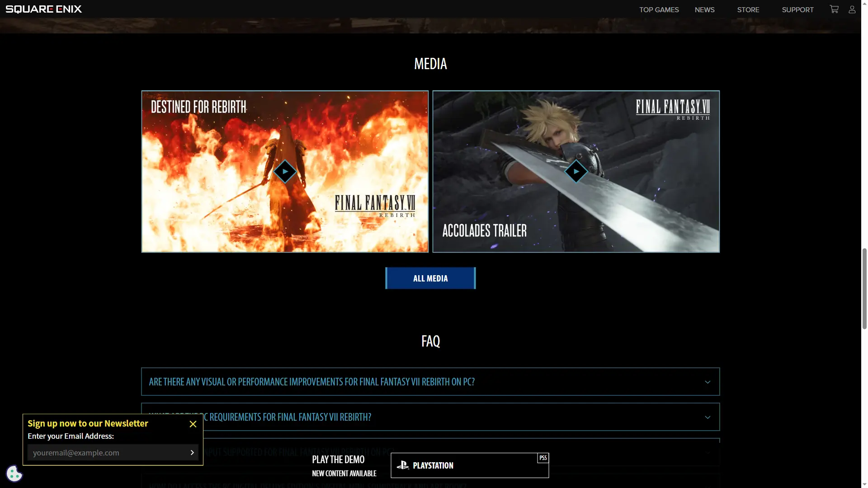The image size is (868, 488).
Task: Open the Top Games menu
Action: coord(659,9)
